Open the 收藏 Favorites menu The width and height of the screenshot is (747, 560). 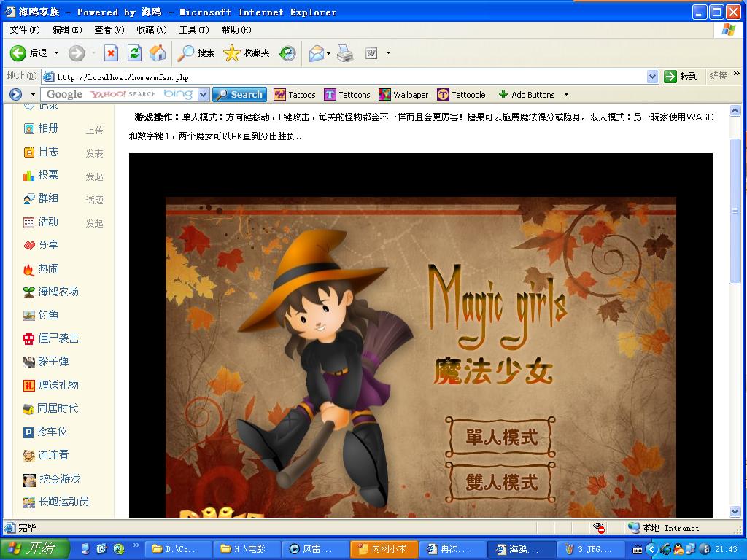(152, 30)
